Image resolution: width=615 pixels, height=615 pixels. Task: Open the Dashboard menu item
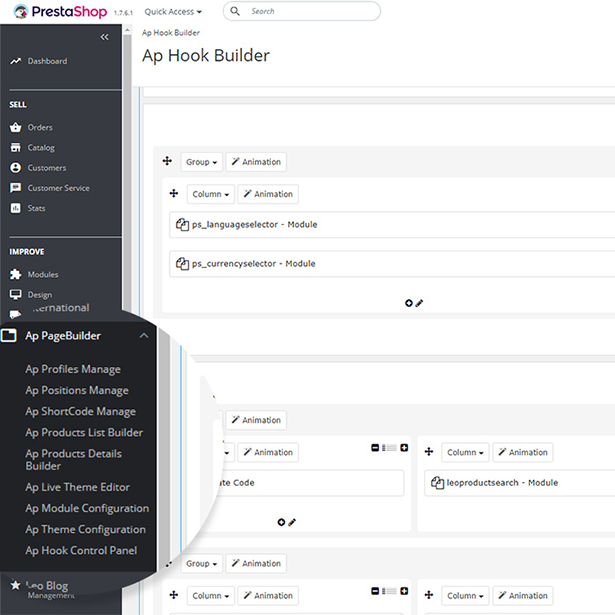click(x=47, y=61)
